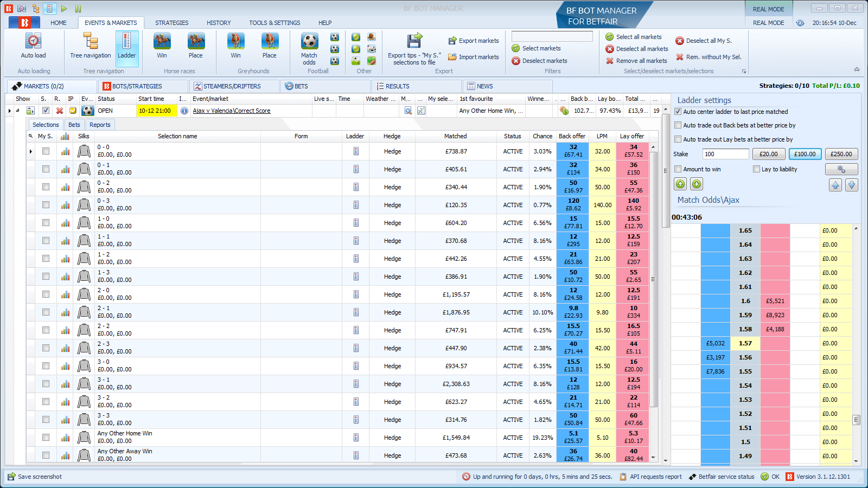
Task: Click the £20.00 stake button
Action: point(769,154)
